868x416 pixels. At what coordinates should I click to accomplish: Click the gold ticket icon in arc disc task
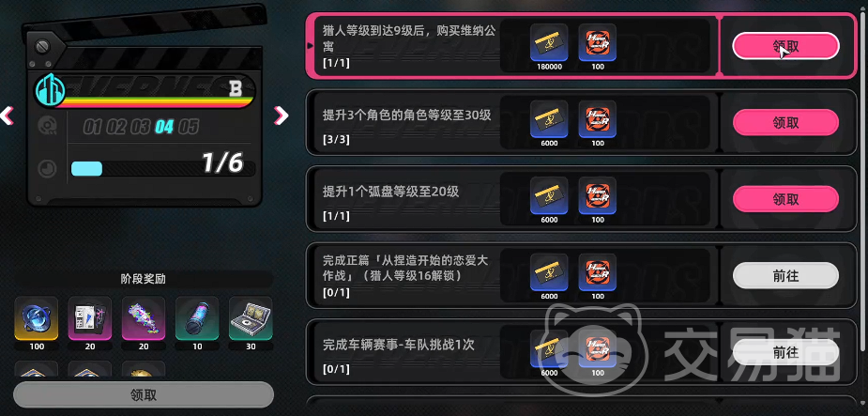pyautogui.click(x=549, y=195)
